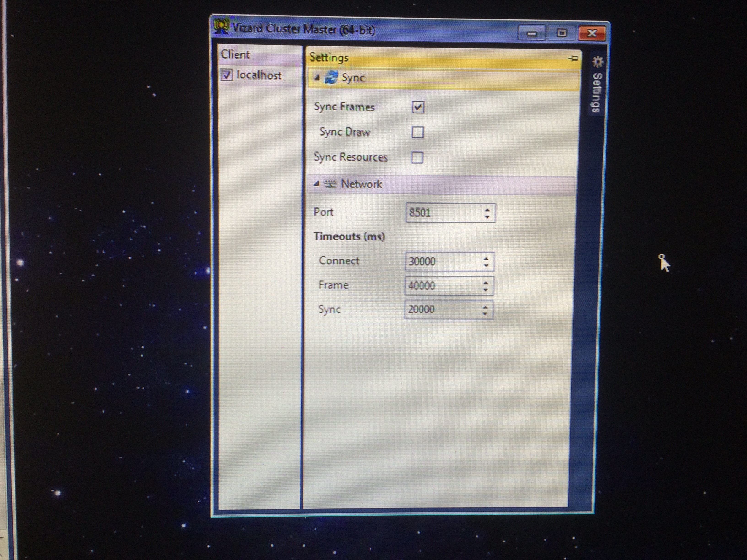Decrease Connect timeout with down arrow
The image size is (747, 560).
click(x=486, y=265)
